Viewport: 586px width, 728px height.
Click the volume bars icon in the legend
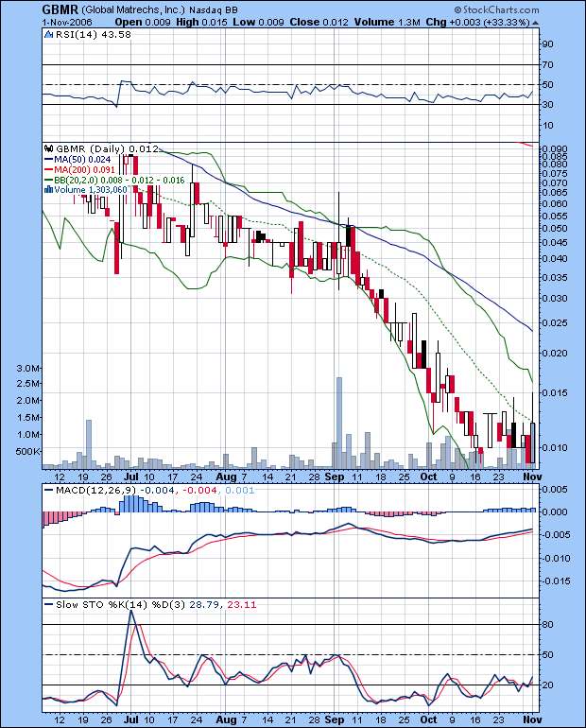[x=49, y=189]
